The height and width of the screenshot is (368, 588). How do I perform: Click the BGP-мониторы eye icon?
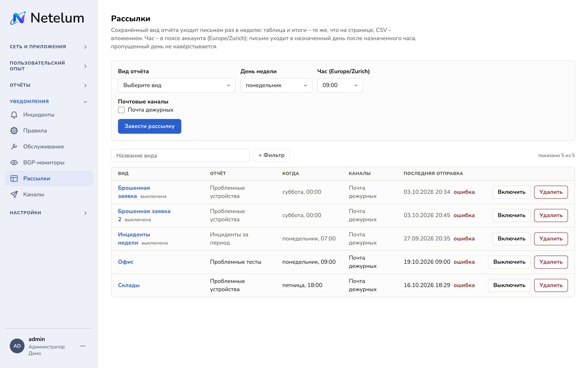click(14, 163)
